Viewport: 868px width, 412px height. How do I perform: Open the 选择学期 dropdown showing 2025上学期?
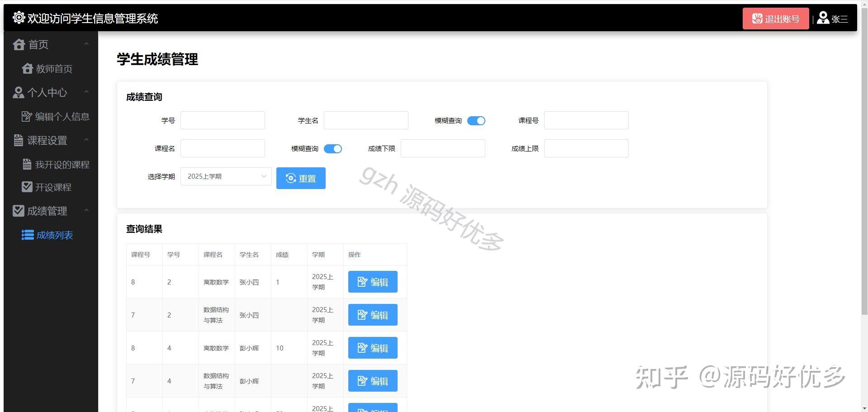pos(226,176)
